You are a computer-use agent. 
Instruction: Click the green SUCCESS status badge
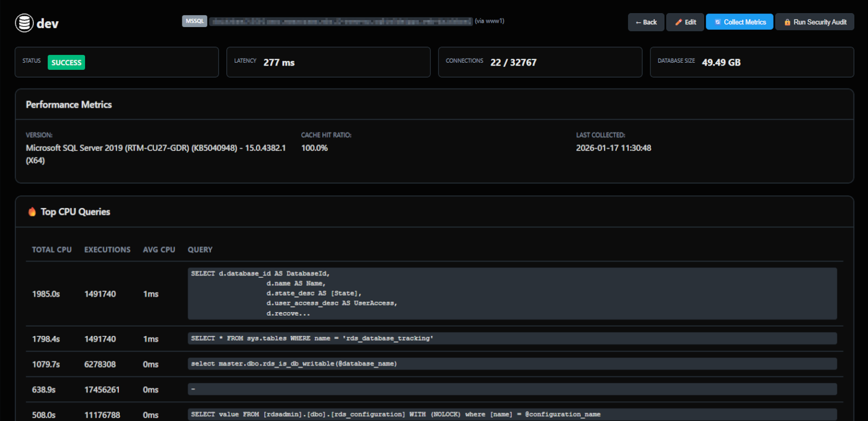[x=66, y=62]
